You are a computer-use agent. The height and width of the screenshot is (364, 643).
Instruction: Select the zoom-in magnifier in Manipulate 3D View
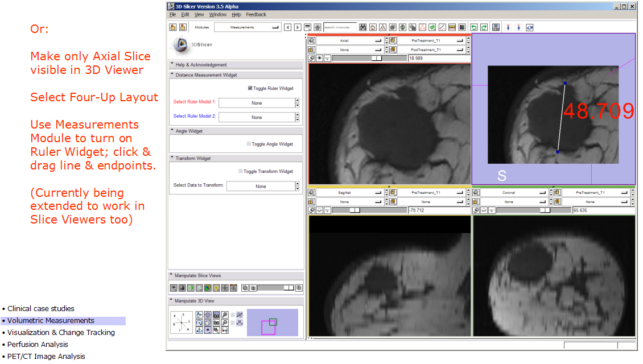(x=224, y=315)
